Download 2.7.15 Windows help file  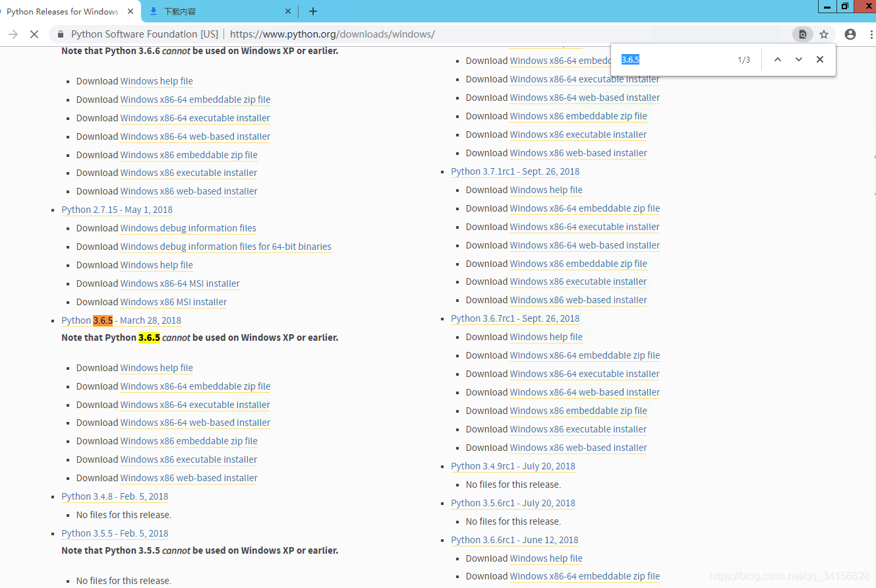(157, 265)
